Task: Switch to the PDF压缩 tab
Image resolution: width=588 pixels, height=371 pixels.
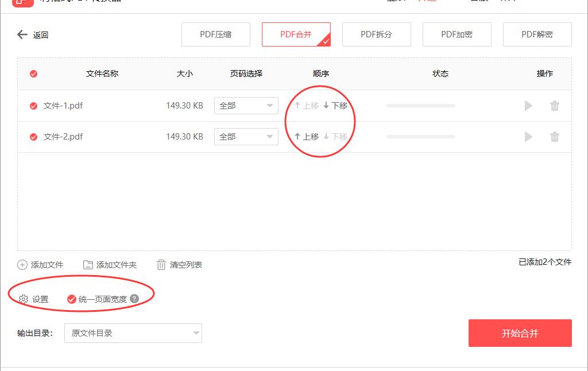Action: pyautogui.click(x=216, y=34)
